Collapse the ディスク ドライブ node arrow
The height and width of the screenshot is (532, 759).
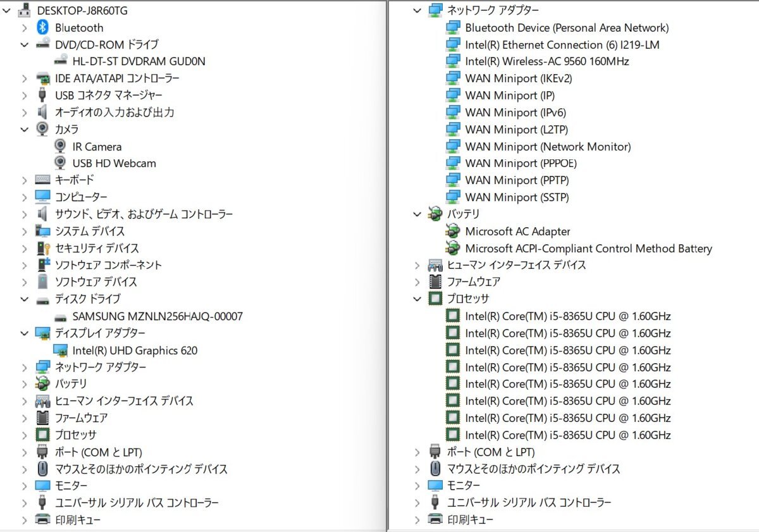pyautogui.click(x=24, y=299)
